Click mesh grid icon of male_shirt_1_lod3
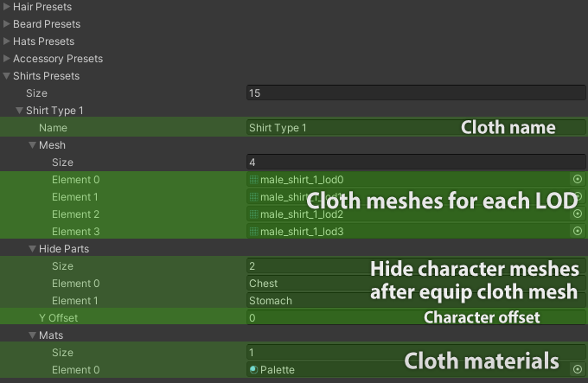Image resolution: width=588 pixels, height=383 pixels. [x=254, y=231]
